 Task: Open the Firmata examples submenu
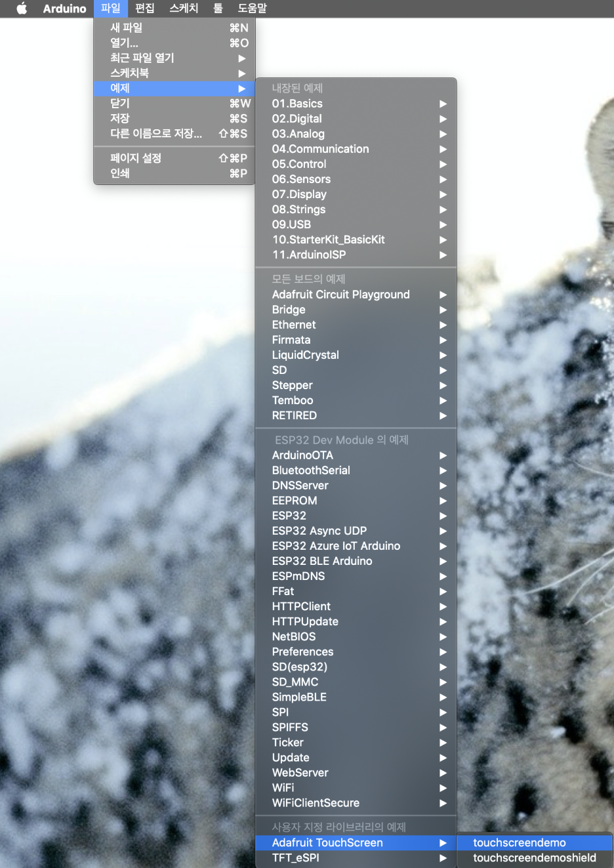coord(356,340)
